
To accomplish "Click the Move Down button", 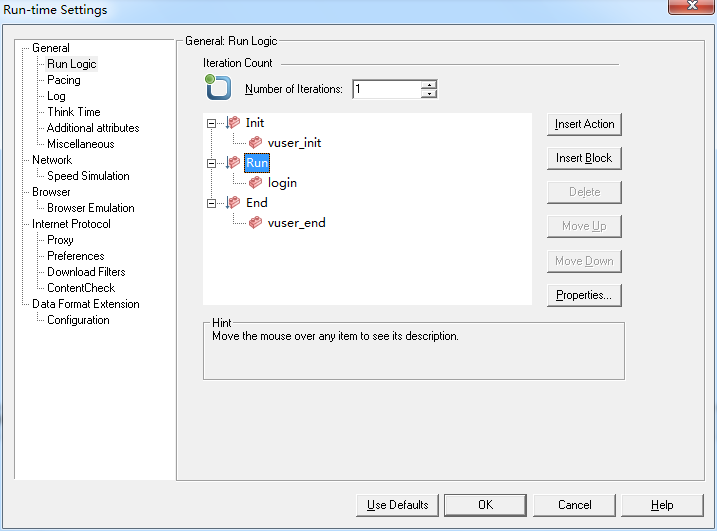I will click(584, 261).
